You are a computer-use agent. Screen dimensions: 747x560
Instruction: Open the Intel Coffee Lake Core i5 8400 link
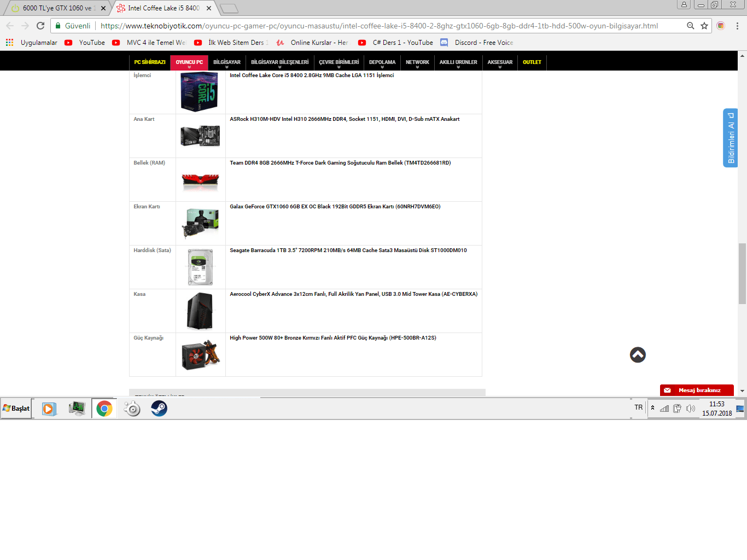coord(312,75)
